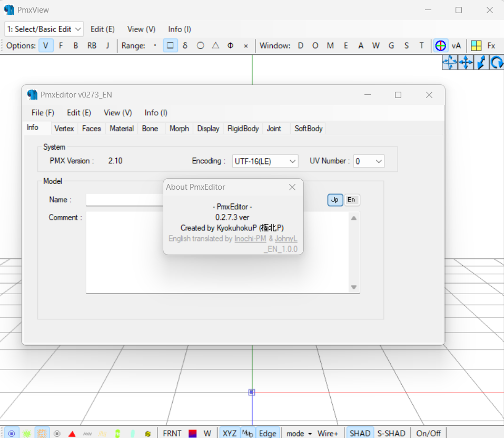Toggle the J joint option

tap(107, 45)
